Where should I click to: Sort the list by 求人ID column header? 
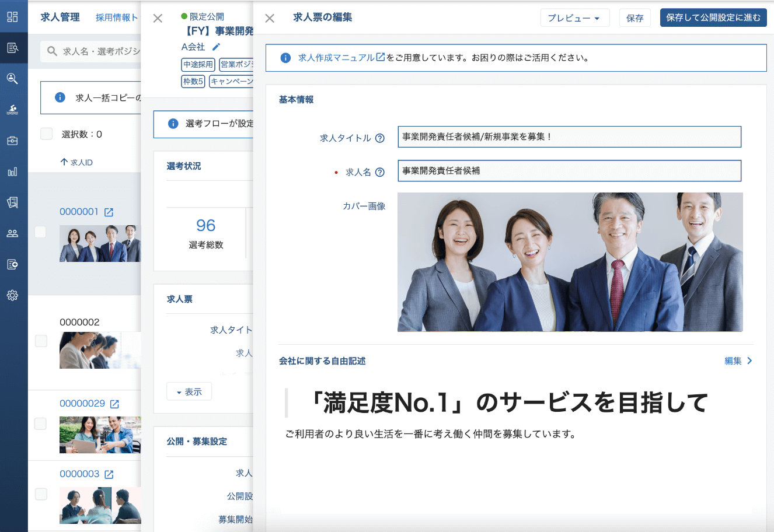point(76,162)
